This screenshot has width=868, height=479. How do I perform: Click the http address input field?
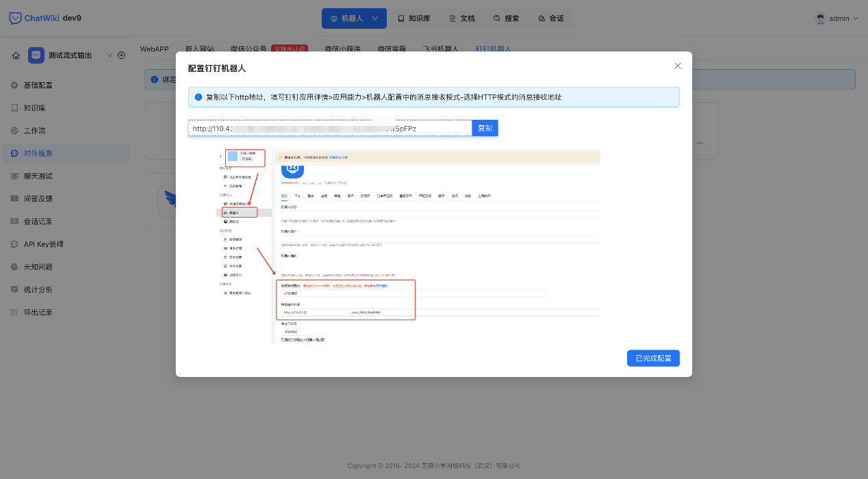(330, 128)
